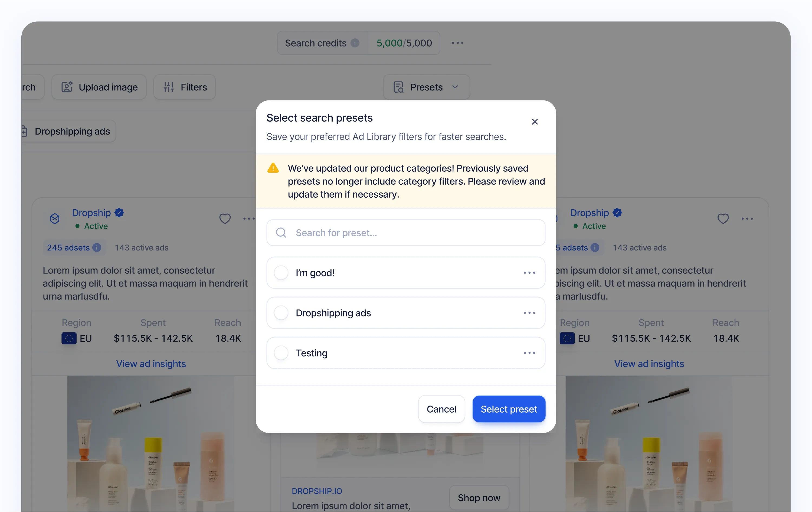
Task: Favorite the left Dropship ad with heart icon
Action: pos(225,219)
